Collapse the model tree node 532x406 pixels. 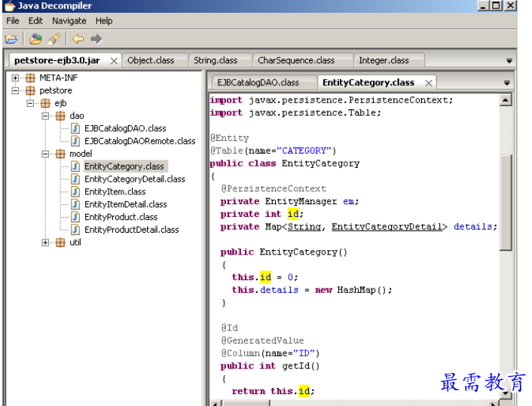pyautogui.click(x=45, y=154)
